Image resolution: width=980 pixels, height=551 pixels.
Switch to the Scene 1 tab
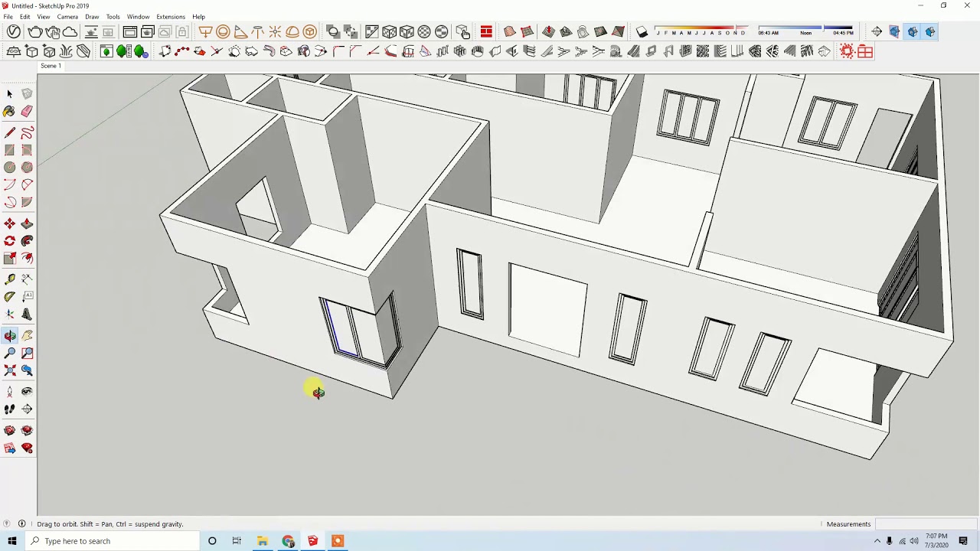(x=51, y=66)
